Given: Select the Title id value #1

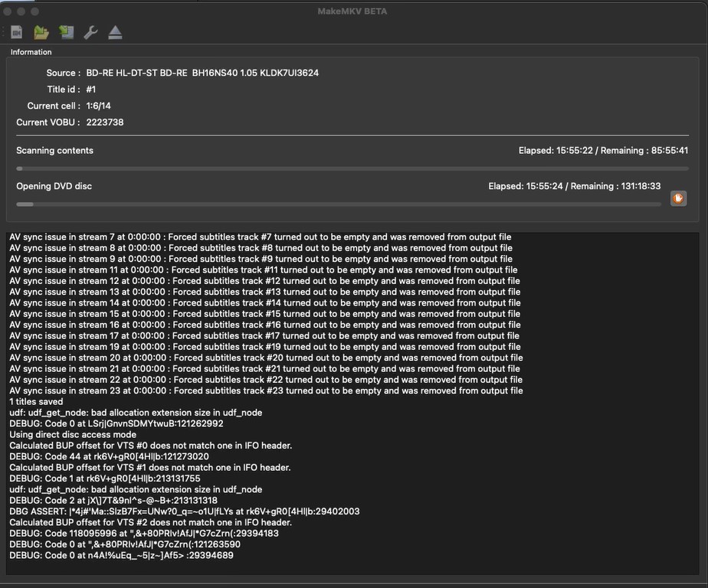Looking at the screenshot, I should (91, 90).
